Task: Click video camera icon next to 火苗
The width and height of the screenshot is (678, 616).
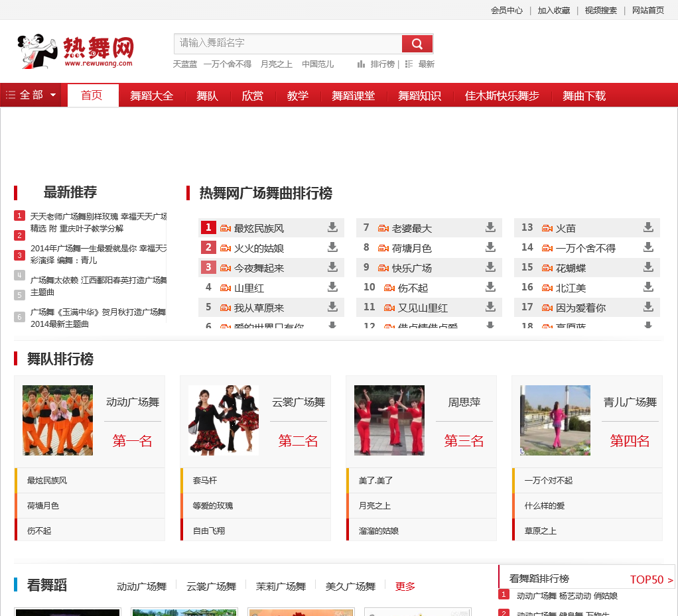Action: click(x=547, y=228)
